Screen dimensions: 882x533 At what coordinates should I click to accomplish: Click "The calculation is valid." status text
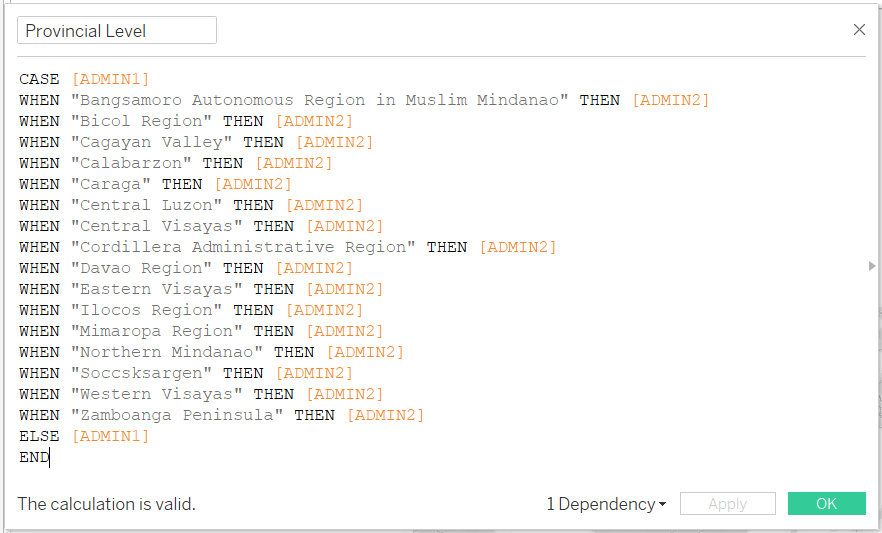point(107,504)
